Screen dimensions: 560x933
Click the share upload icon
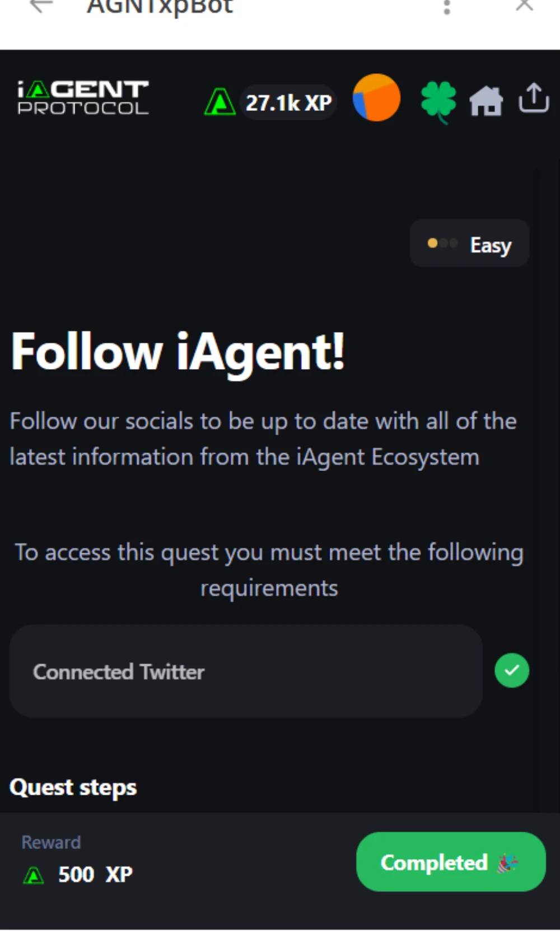pos(534,98)
